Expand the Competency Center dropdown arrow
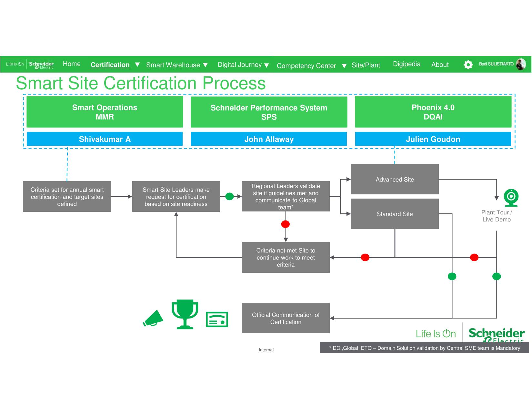 coord(344,66)
